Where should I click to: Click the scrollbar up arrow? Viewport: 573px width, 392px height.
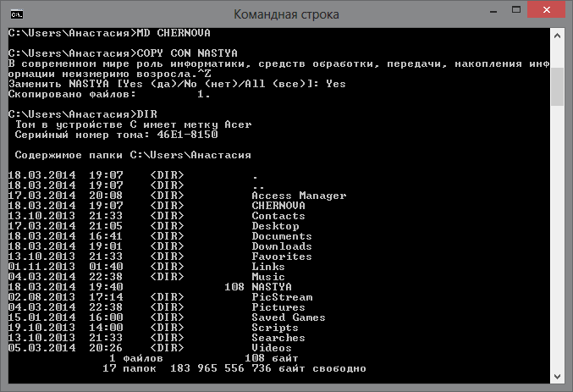[557, 36]
